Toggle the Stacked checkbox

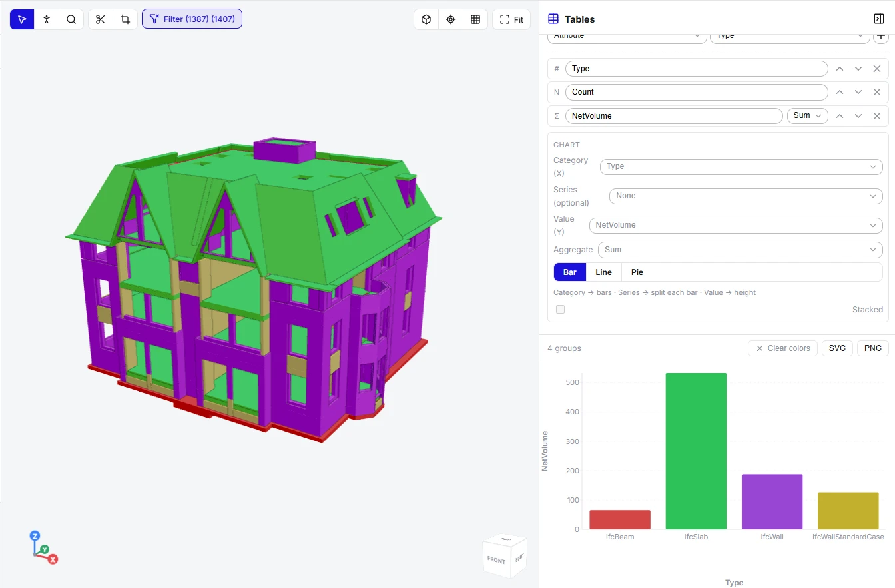click(x=560, y=310)
